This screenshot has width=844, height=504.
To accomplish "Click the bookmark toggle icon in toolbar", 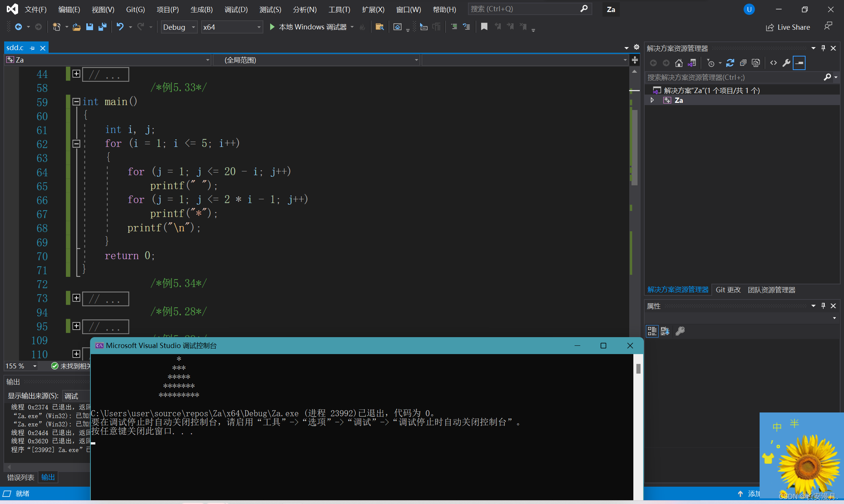I will 484,27.
